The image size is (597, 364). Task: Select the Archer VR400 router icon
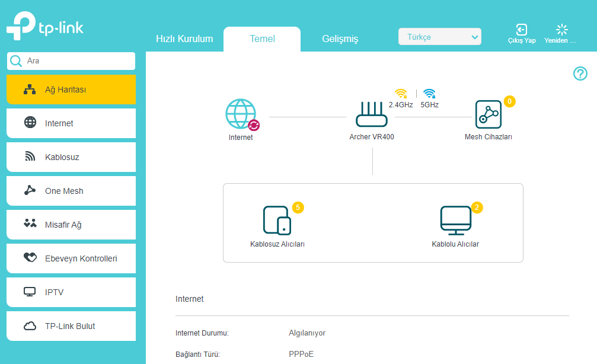pos(372,114)
